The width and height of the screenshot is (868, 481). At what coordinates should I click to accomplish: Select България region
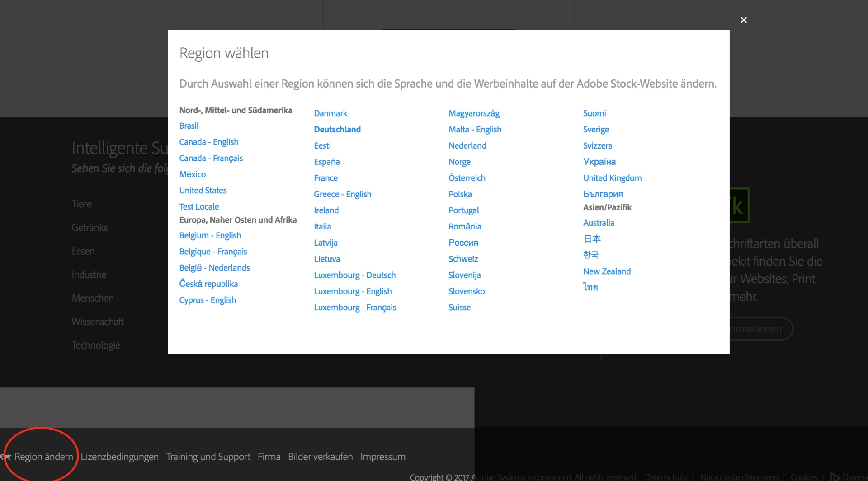[x=603, y=194]
